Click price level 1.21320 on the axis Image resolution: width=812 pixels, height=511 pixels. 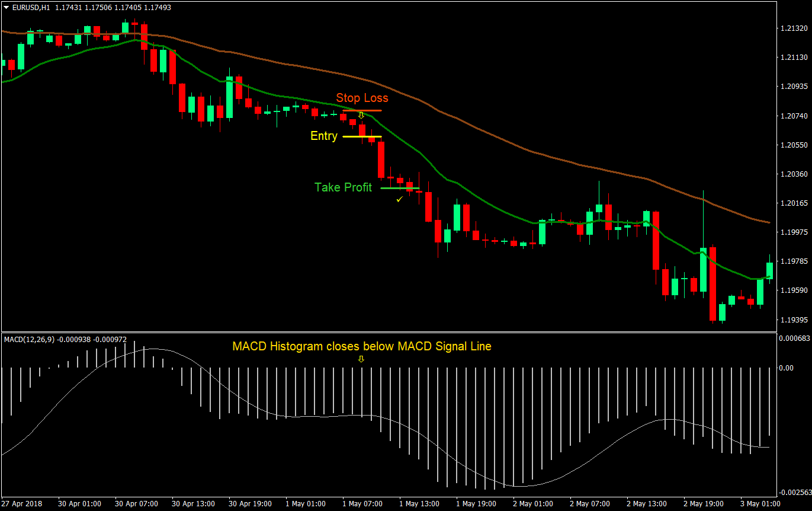[x=794, y=28]
